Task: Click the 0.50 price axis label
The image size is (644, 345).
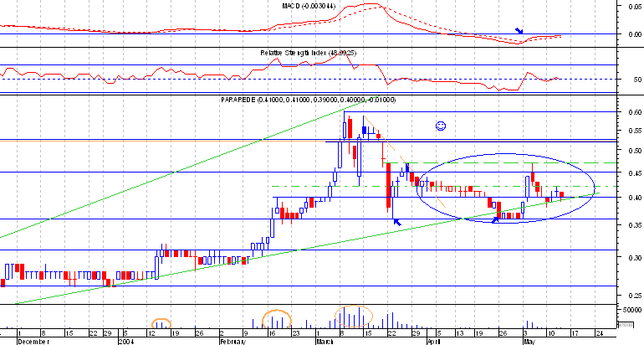Action: point(634,151)
